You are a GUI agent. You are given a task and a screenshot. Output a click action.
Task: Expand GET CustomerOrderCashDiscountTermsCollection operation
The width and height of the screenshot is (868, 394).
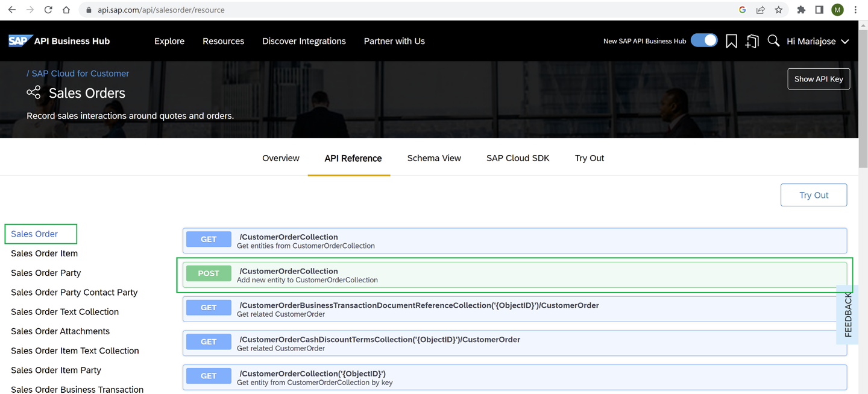click(x=515, y=343)
